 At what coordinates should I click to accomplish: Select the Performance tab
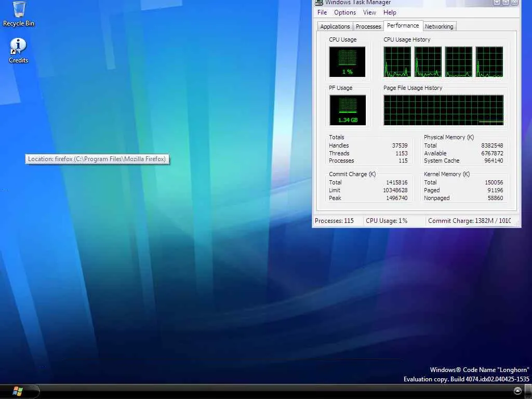[x=403, y=25]
